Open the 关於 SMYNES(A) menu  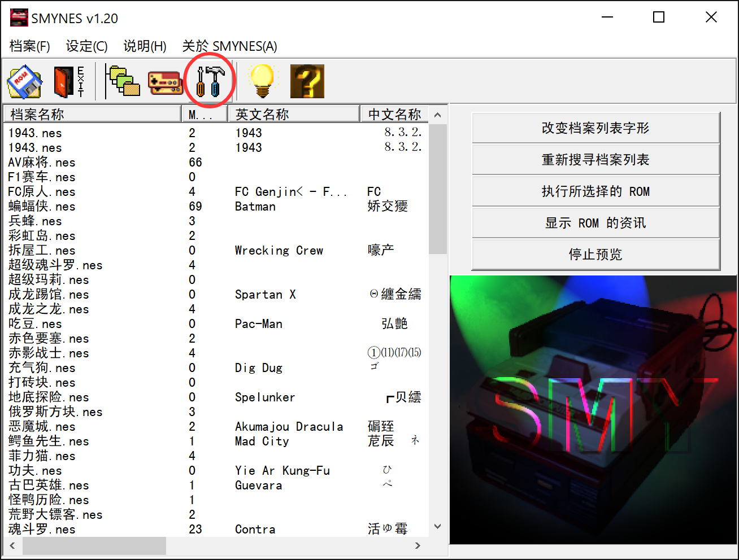coord(229,46)
